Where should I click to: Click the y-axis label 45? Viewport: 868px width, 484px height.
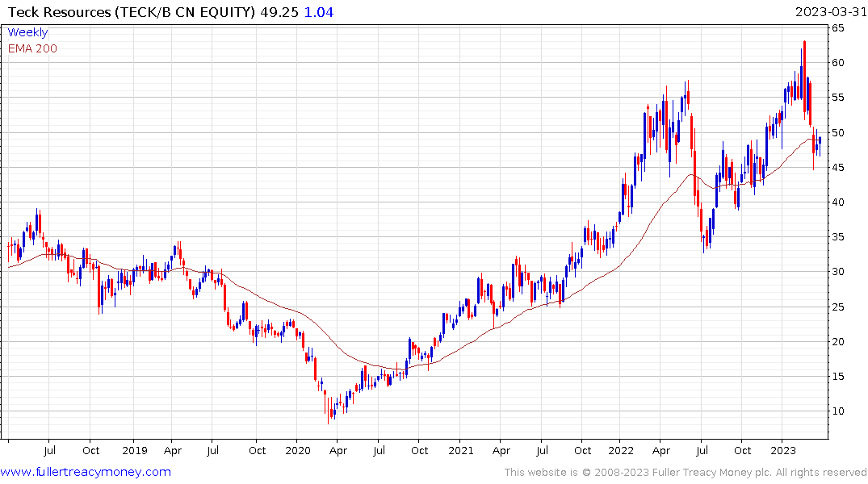[x=837, y=168]
